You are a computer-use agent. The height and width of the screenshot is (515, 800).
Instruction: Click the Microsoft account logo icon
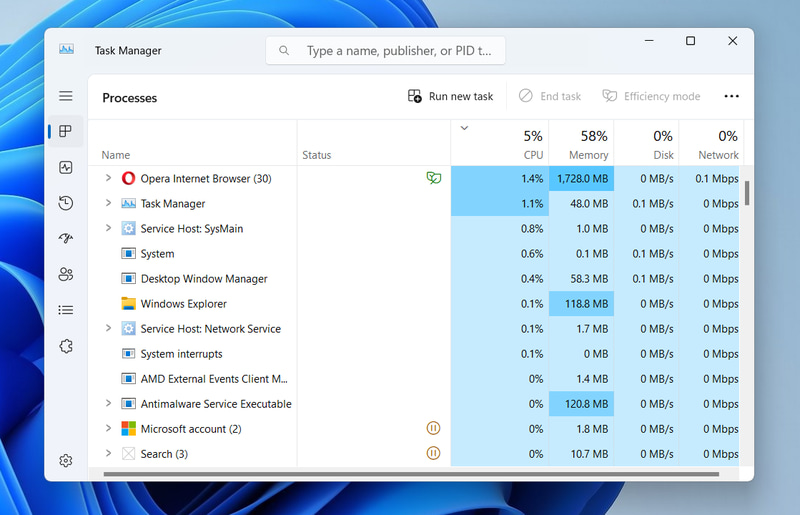tap(129, 428)
